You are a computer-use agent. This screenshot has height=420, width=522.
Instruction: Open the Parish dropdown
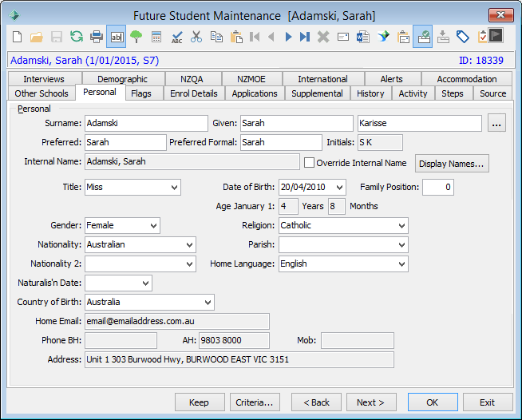tap(401, 245)
